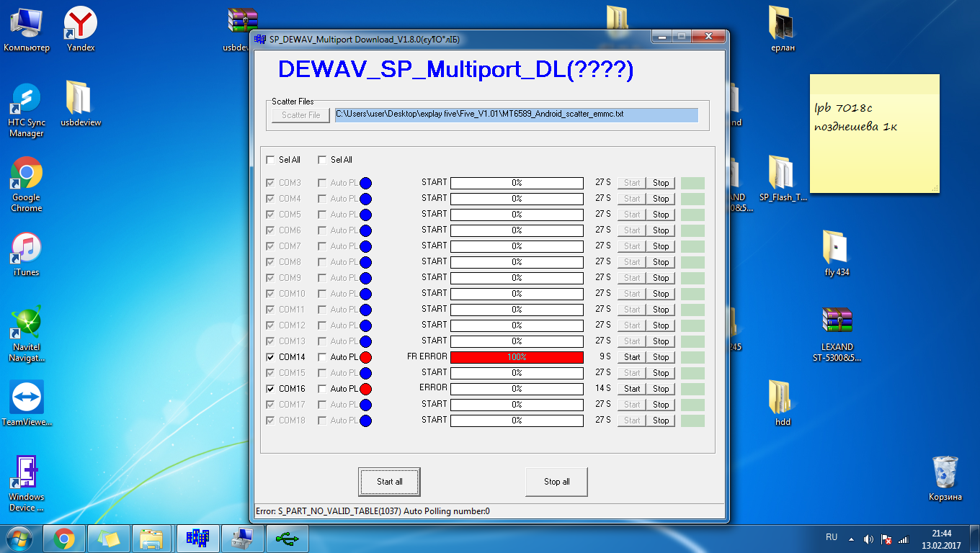The width and height of the screenshot is (980, 553).
Task: Uncheck the COM14 port checkbox
Action: click(270, 357)
